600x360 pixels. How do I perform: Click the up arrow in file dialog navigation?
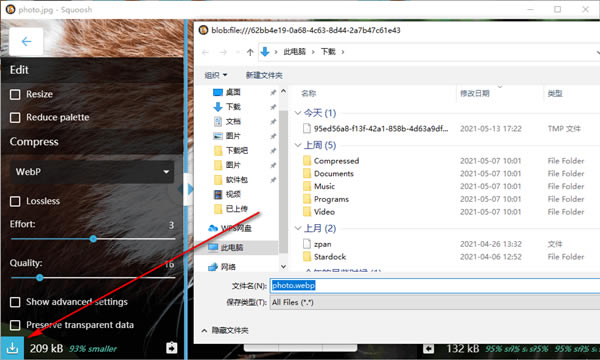(x=250, y=52)
